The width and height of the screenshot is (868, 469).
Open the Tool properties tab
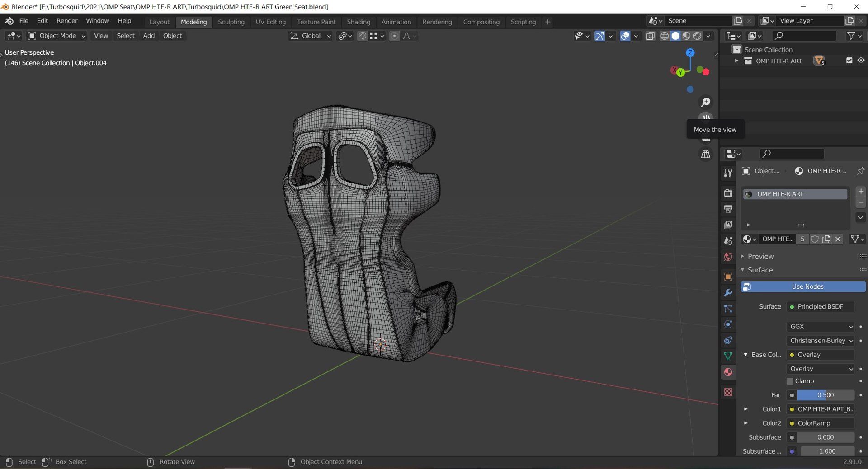(x=728, y=174)
